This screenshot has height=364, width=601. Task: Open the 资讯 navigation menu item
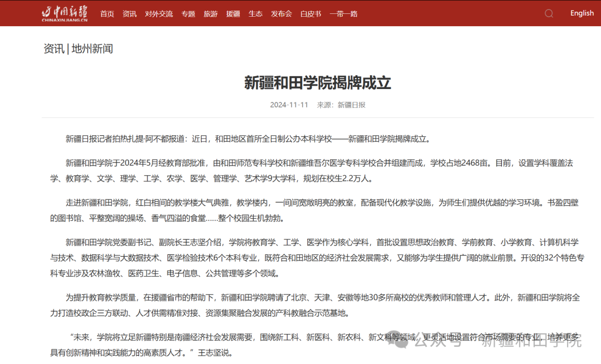(x=129, y=13)
